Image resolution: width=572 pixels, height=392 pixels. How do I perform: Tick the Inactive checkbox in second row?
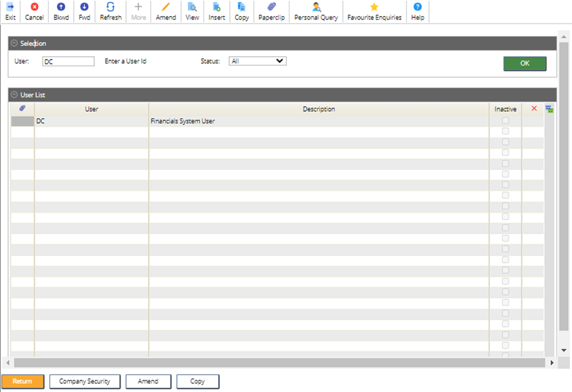505,131
